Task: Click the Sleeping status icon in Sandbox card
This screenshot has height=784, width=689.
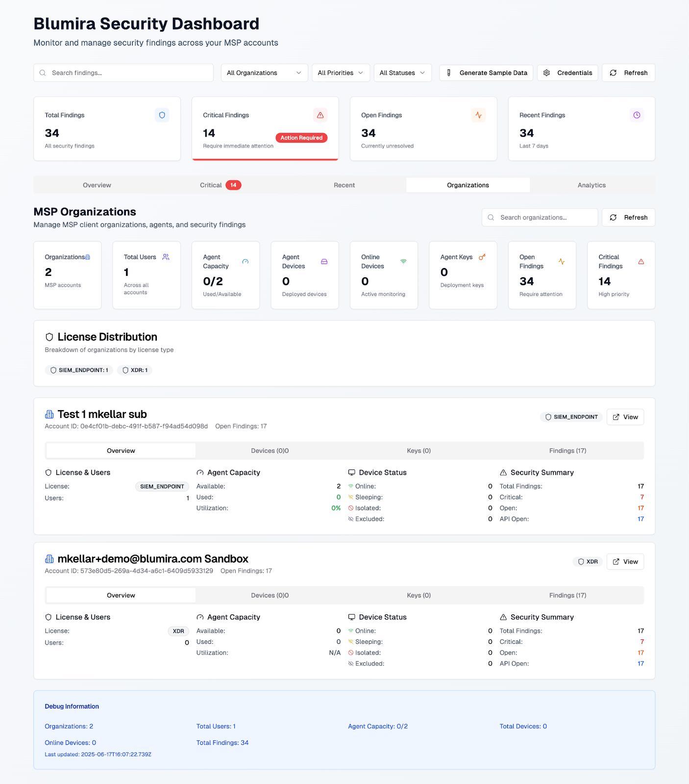Action: [x=351, y=642]
